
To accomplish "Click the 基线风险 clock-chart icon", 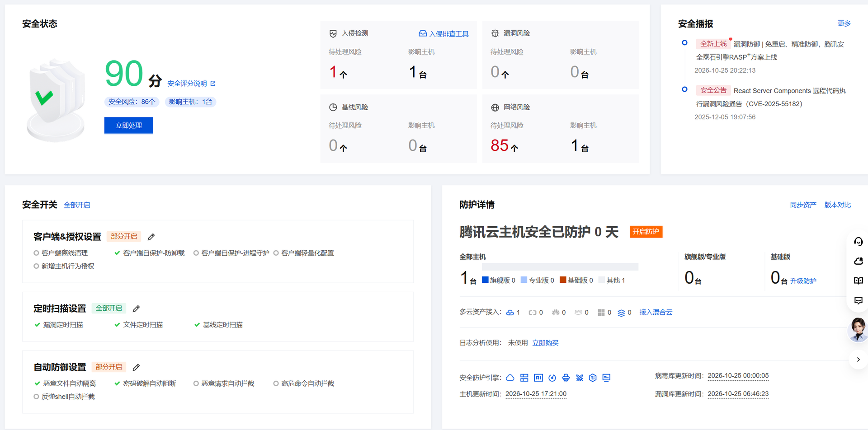I will [x=333, y=107].
